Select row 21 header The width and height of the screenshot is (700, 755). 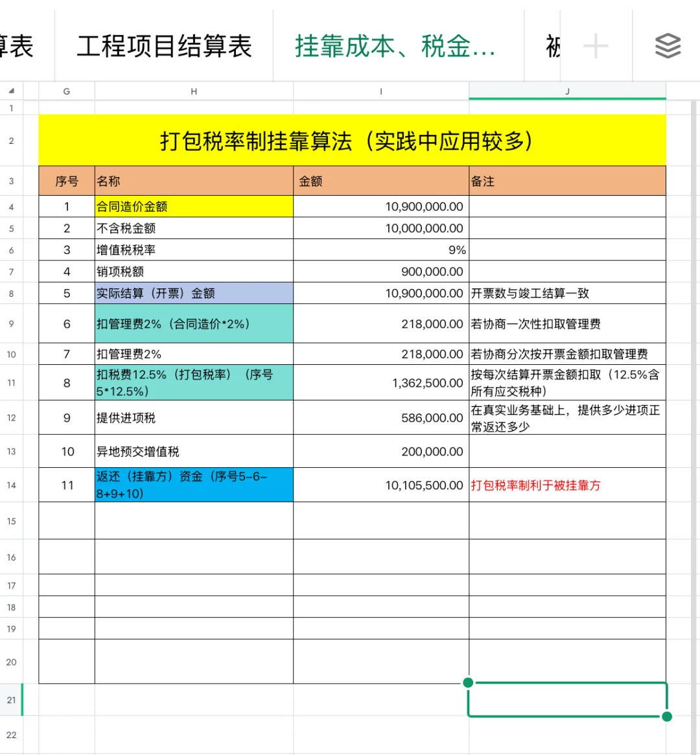(11, 700)
